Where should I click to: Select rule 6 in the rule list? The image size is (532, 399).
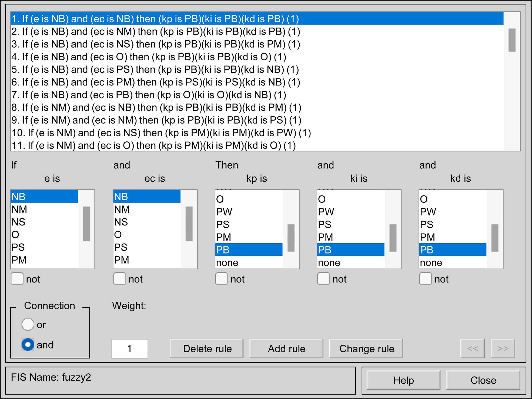coord(156,82)
